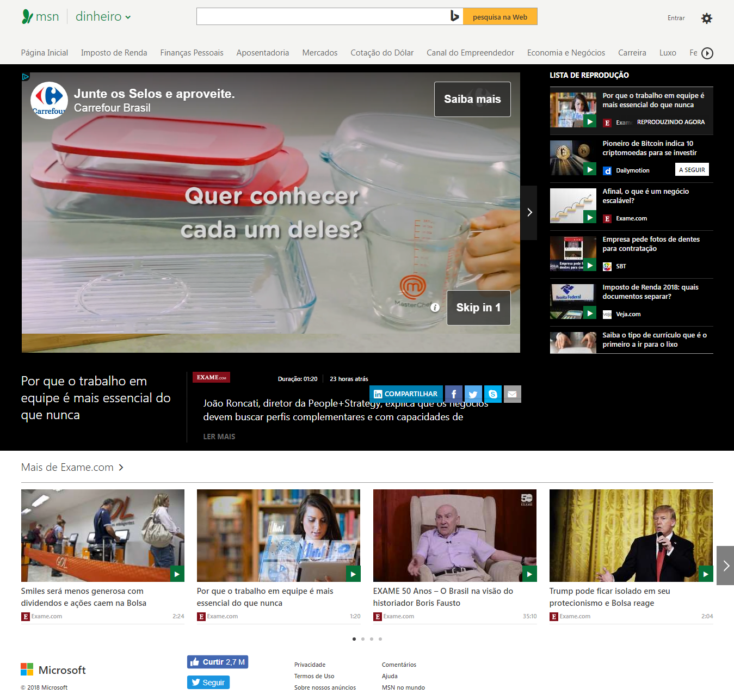Select the first carousel pagination dot
The height and width of the screenshot is (700, 734).
354,639
